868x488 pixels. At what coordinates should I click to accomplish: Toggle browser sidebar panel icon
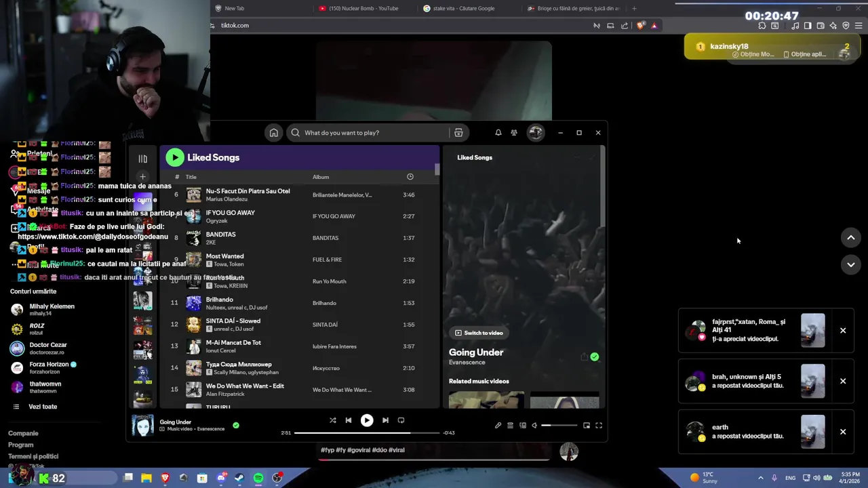pos(808,26)
